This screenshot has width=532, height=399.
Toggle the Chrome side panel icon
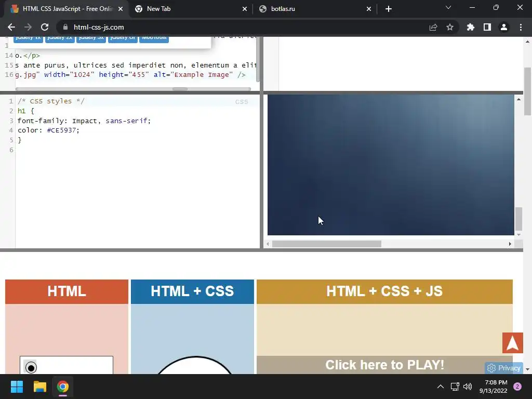[x=487, y=27]
